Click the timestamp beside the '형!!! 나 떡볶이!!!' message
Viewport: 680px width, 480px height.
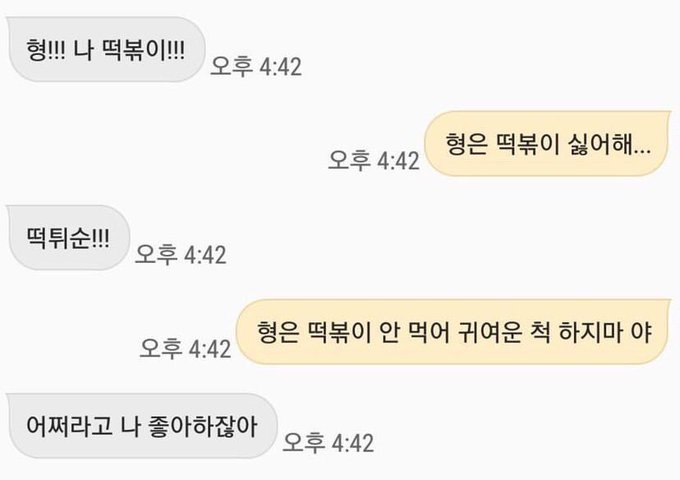pos(256,67)
